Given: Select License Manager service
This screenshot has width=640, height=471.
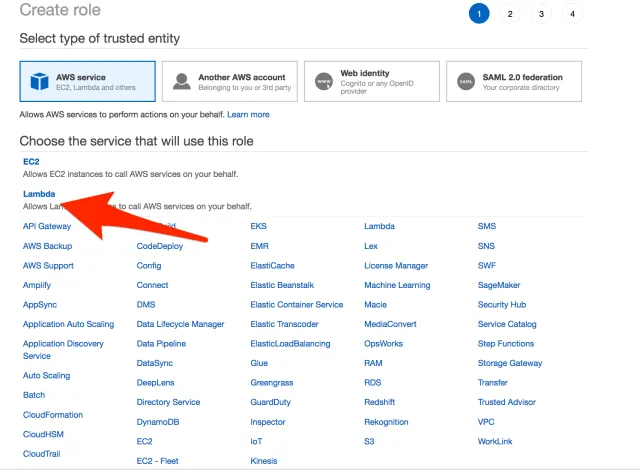Looking at the screenshot, I should tap(396, 266).
